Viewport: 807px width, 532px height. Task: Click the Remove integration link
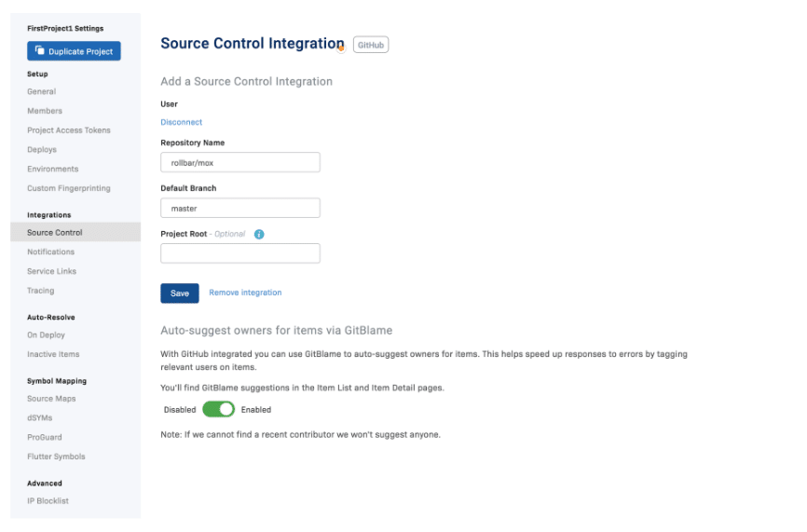pyautogui.click(x=245, y=293)
